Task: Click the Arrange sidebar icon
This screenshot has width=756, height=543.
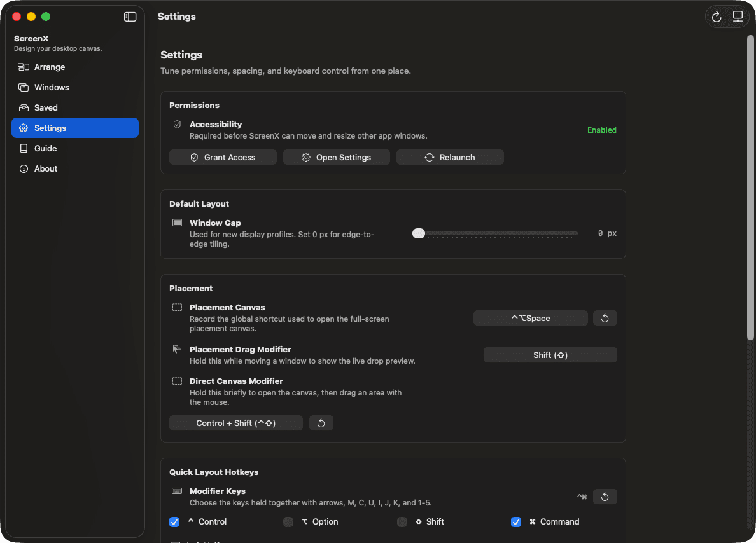Action: pos(24,67)
